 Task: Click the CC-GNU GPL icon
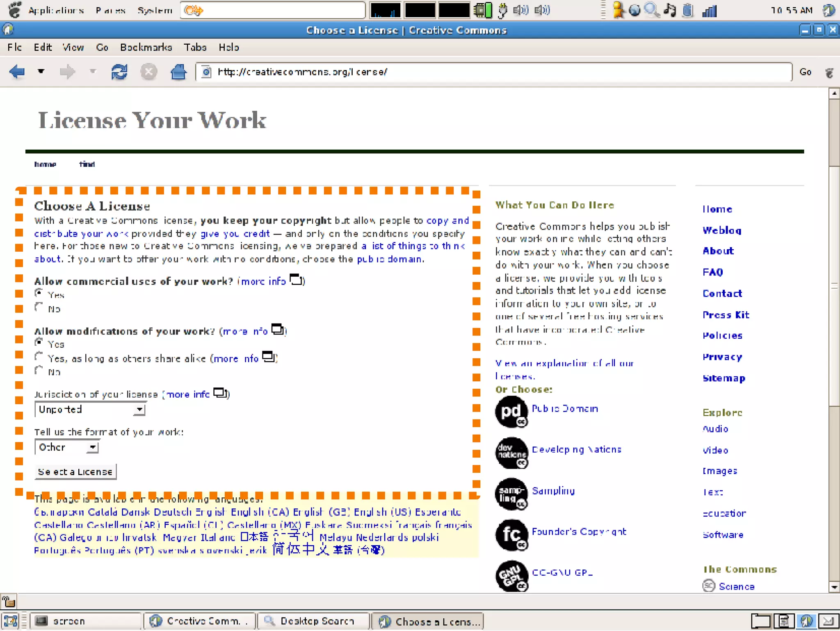[x=511, y=576]
